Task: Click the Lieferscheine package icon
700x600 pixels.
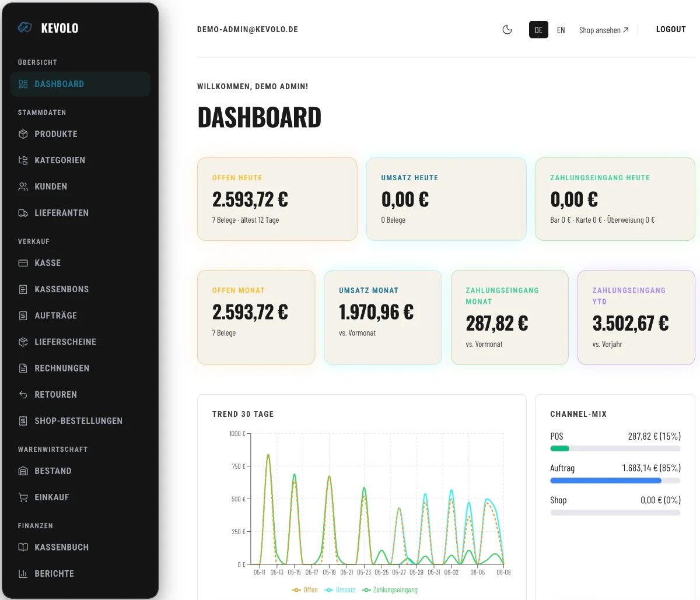Action: (23, 342)
